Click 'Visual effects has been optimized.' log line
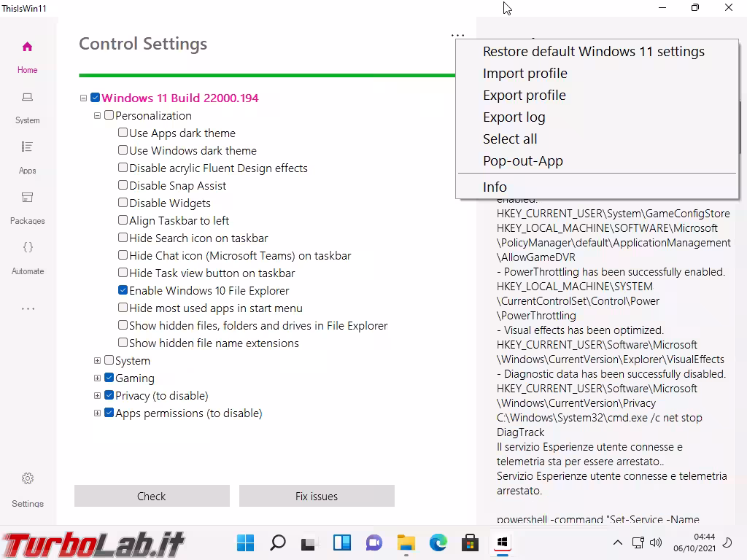The height and width of the screenshot is (560, 747). tap(580, 330)
